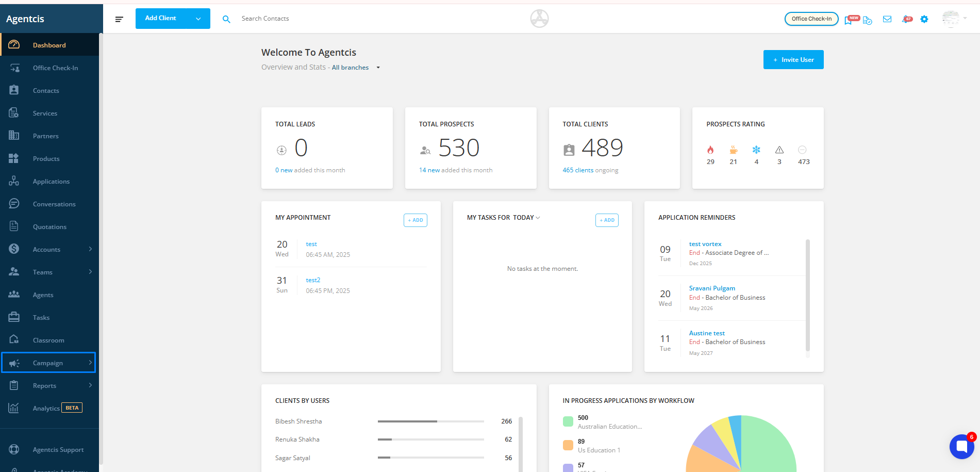Expand the Accounts submenu chevron
The width and height of the screenshot is (980, 472).
click(x=90, y=249)
